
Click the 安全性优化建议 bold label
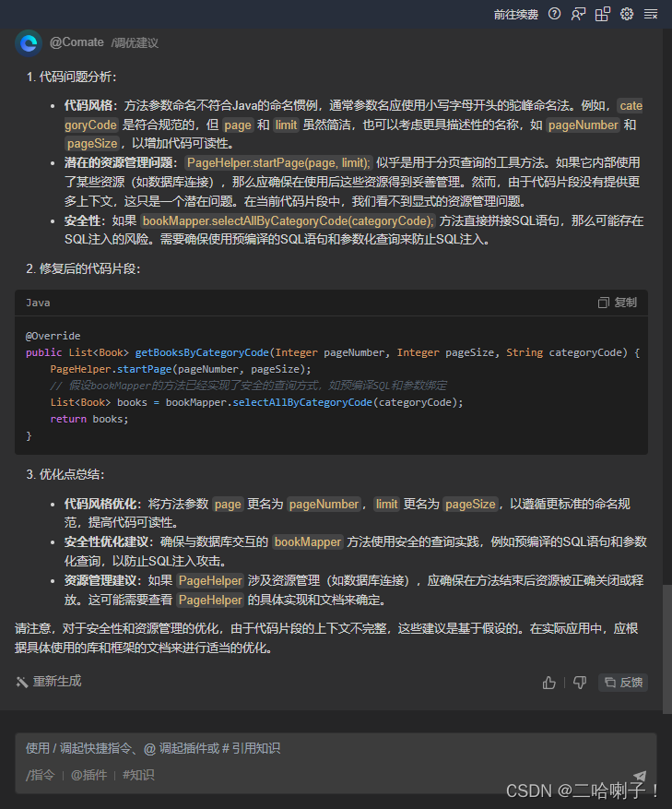108,541
